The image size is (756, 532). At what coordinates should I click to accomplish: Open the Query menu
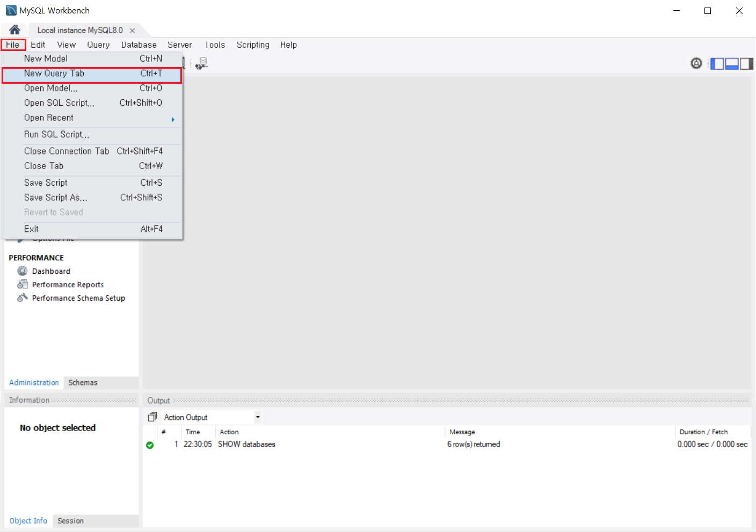pos(98,45)
